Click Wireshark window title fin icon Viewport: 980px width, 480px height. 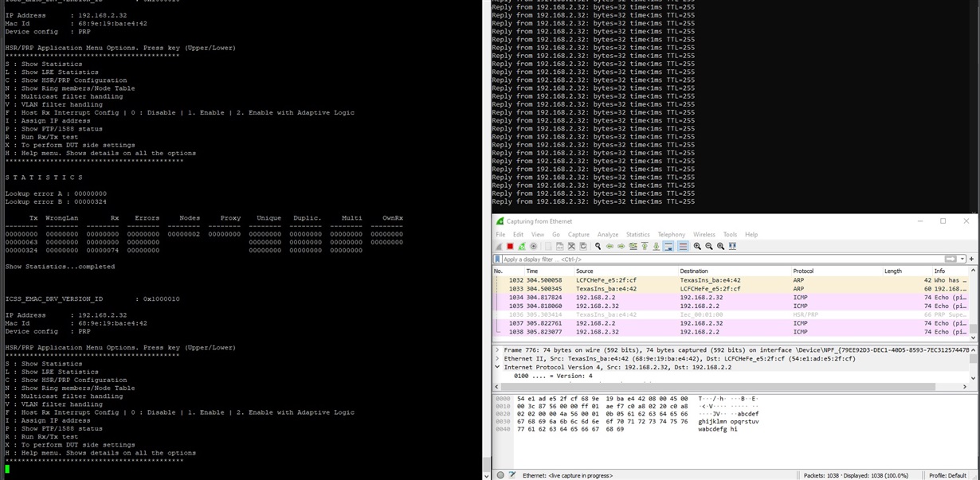click(500, 221)
